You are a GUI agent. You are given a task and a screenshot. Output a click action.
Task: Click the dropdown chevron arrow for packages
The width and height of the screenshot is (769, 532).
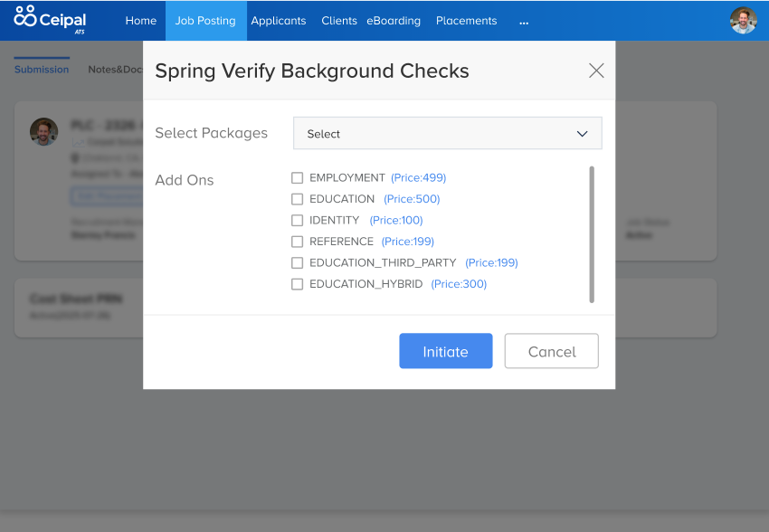coord(582,134)
